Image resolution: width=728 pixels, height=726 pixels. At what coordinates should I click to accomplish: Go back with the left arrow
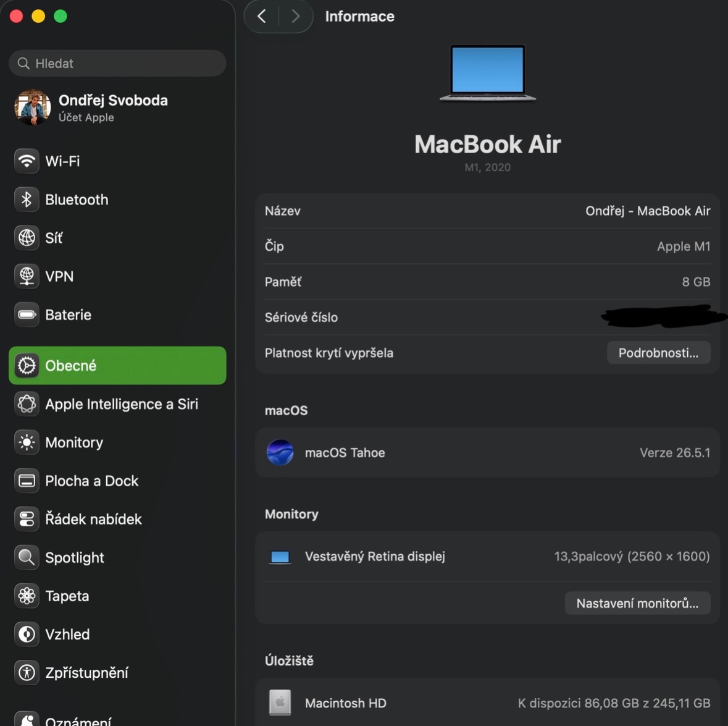click(x=262, y=16)
